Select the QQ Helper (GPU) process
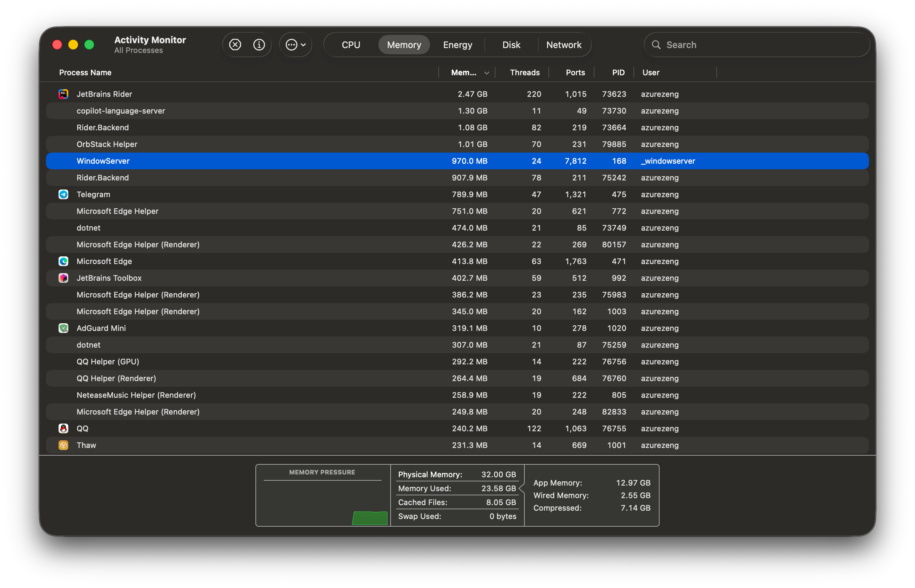Viewport: 915px width, 588px height. (x=457, y=362)
